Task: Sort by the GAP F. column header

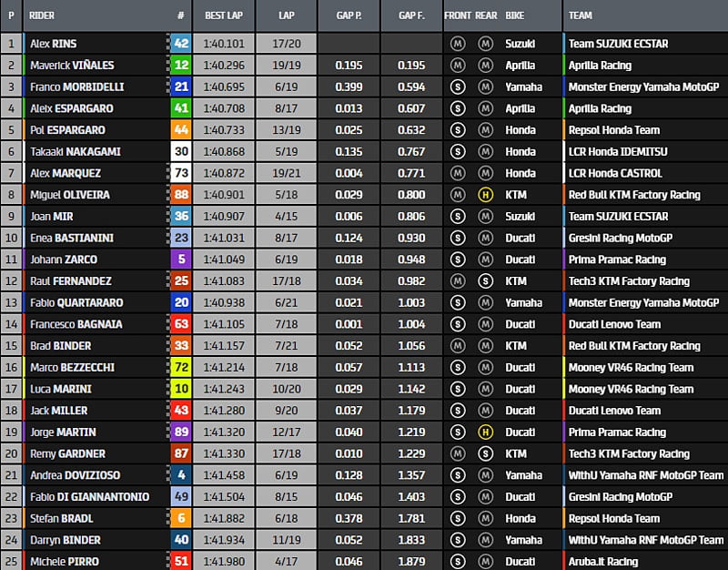Action: (x=410, y=15)
